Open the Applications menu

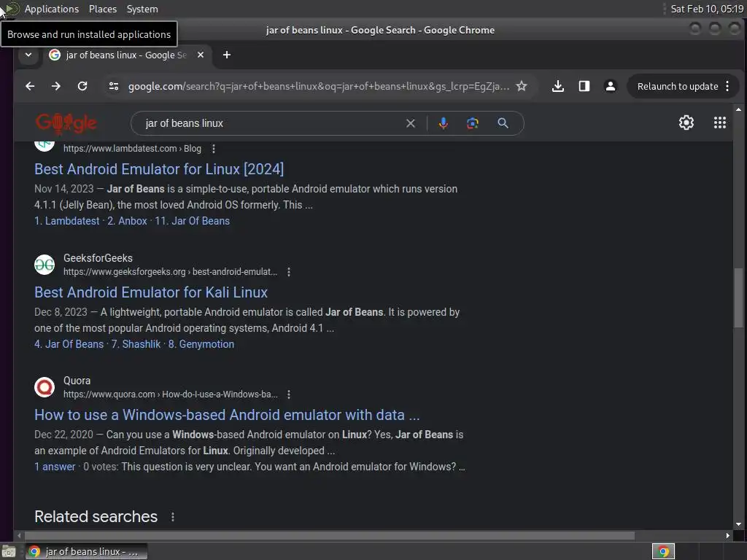point(52,9)
